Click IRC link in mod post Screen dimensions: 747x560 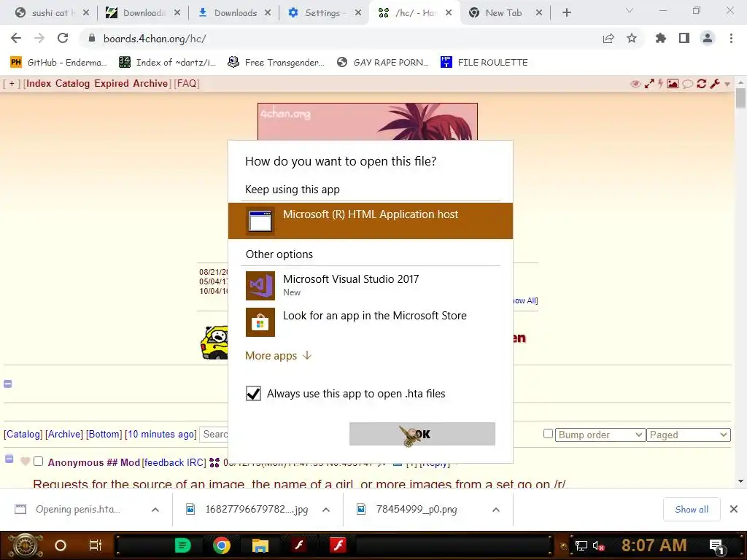point(195,462)
